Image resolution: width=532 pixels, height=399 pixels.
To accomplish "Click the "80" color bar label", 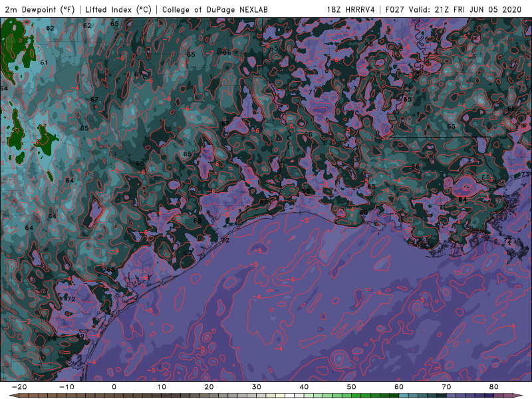I will point(494,387).
